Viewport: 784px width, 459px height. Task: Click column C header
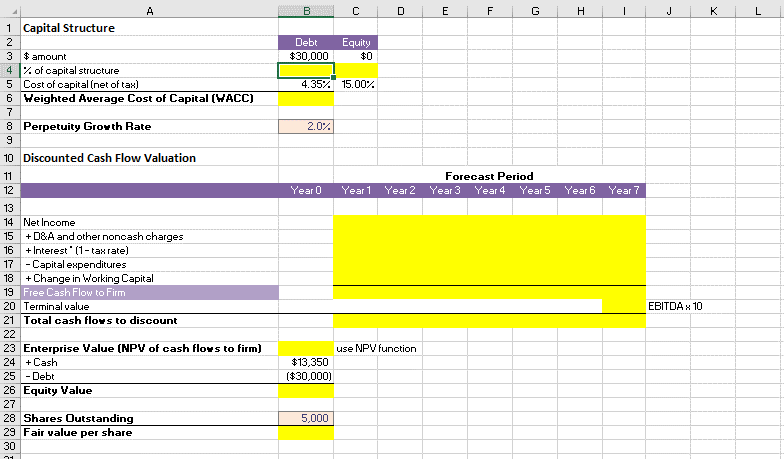(x=356, y=11)
